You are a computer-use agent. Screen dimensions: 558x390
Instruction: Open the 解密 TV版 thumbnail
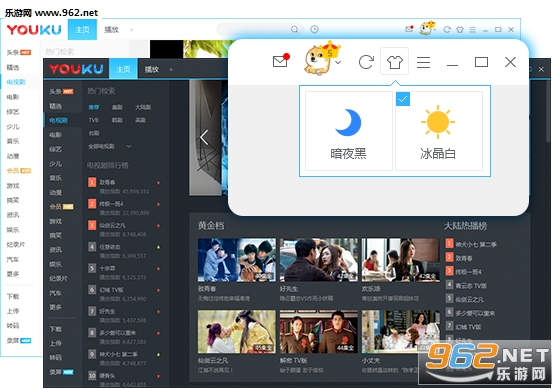319,332
